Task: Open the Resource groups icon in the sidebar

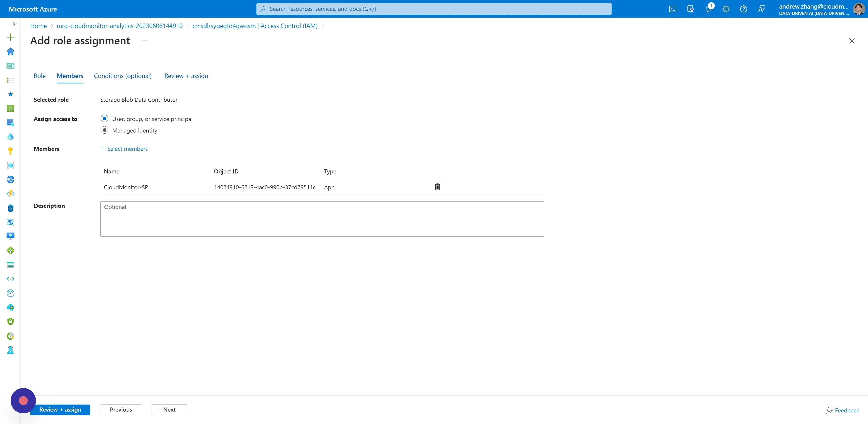Action: 10,122
